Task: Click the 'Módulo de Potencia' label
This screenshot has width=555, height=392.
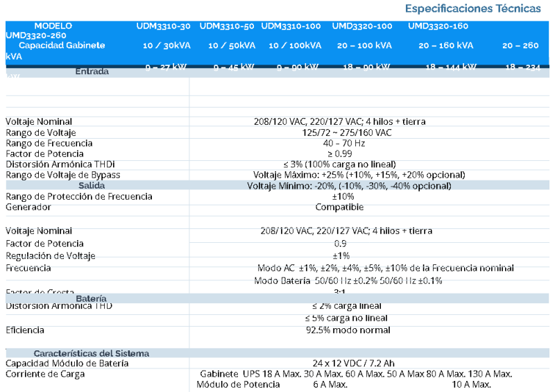Action: (238, 385)
